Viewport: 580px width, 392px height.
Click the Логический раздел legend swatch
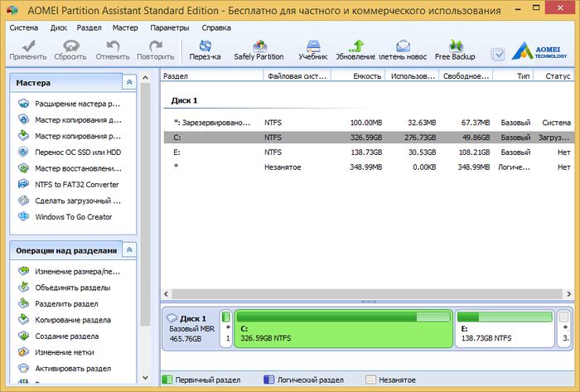point(268,380)
